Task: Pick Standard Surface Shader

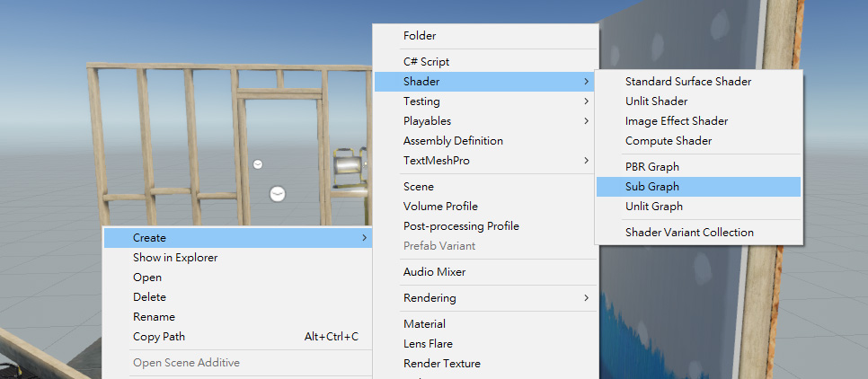Action: click(687, 82)
